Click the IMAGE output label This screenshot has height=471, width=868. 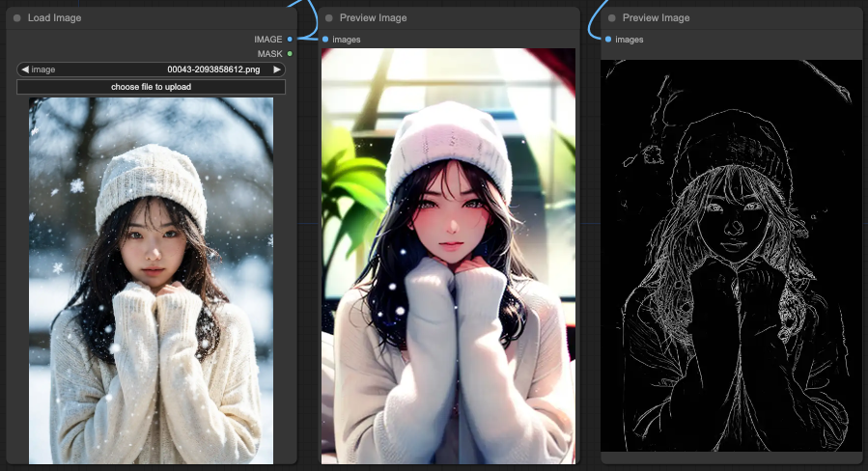tap(267, 40)
